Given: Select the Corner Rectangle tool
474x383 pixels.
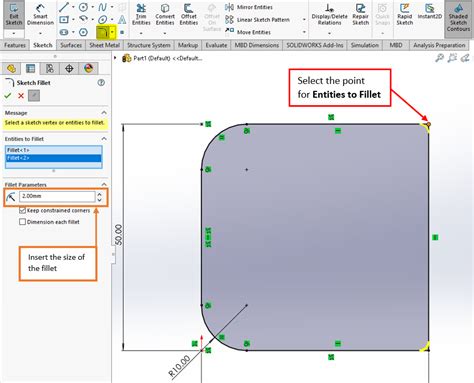Looking at the screenshot, I should (64, 20).
